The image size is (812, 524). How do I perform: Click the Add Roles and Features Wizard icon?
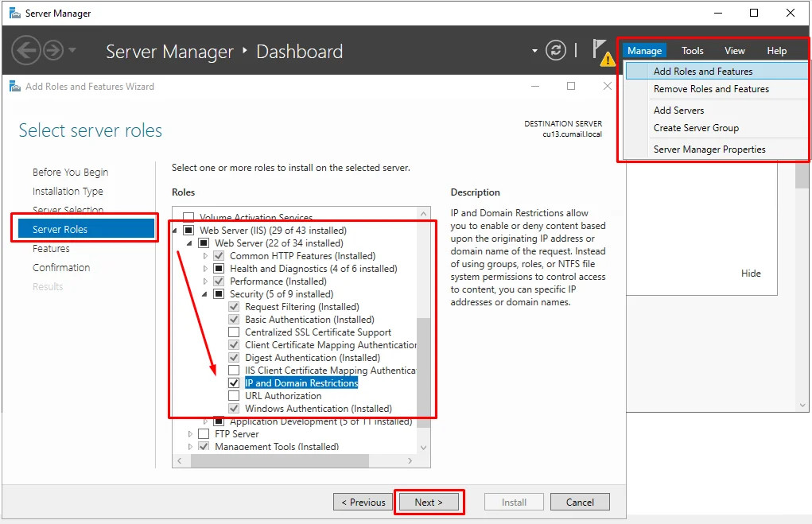15,87
